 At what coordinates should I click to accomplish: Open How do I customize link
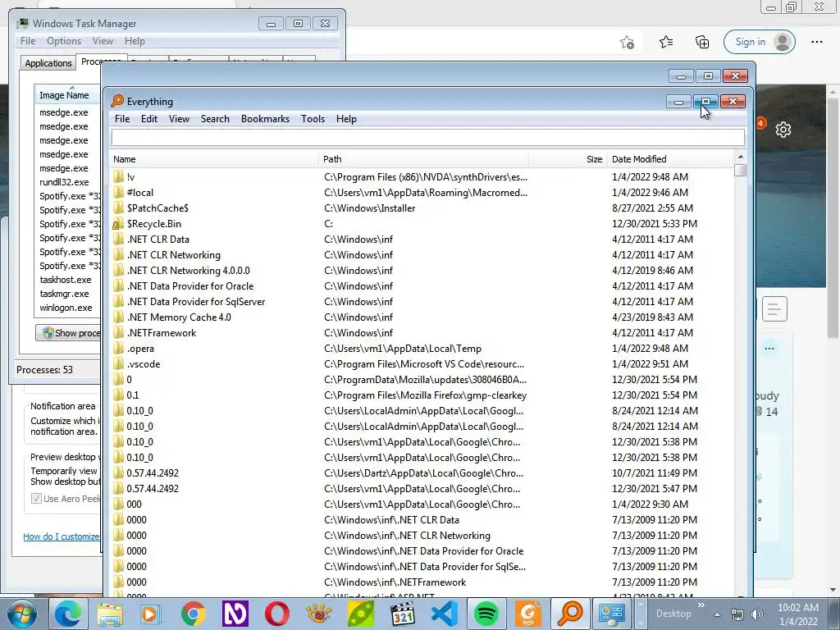pos(61,536)
